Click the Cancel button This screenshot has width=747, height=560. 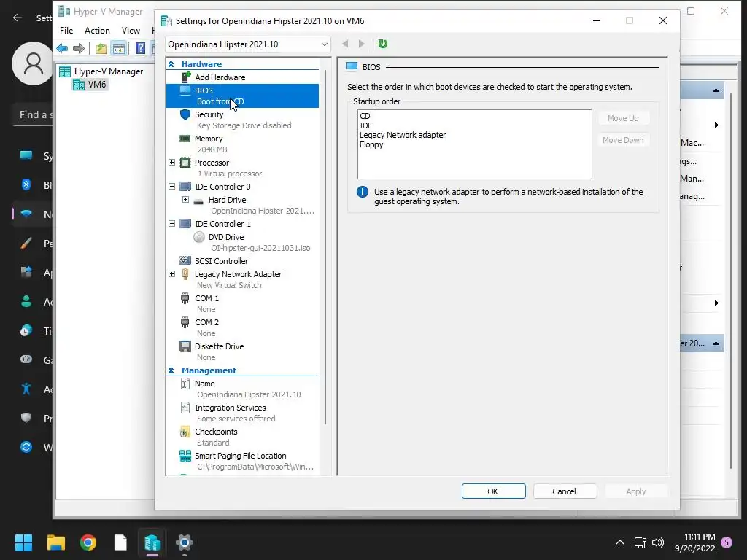[565, 491]
